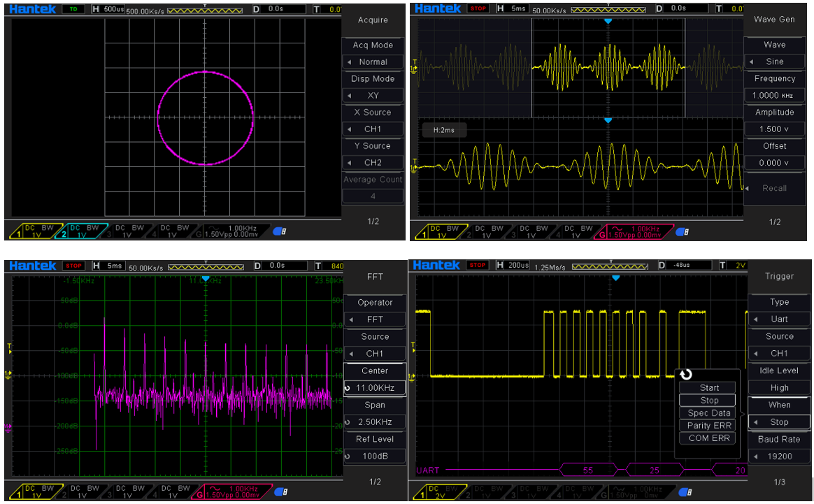Open the Wave type Sine selector
The width and height of the screenshot is (814, 504).
774,62
